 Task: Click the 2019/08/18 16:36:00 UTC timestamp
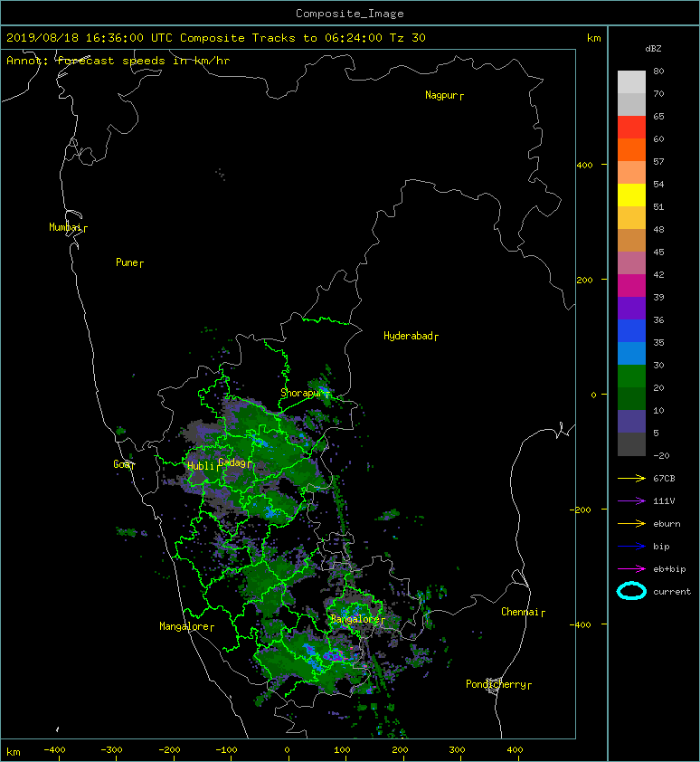(90, 38)
